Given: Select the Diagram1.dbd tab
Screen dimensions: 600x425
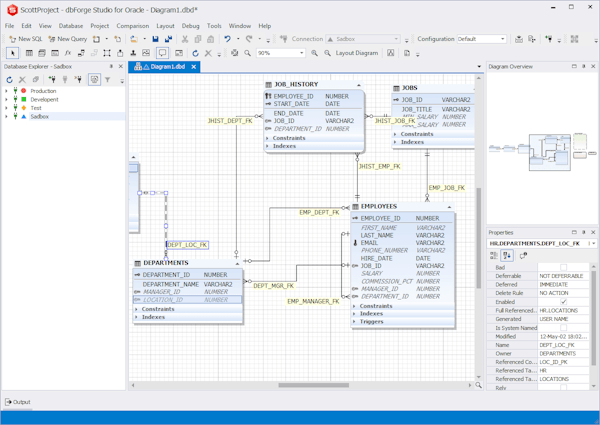Looking at the screenshot, I should 165,67.
